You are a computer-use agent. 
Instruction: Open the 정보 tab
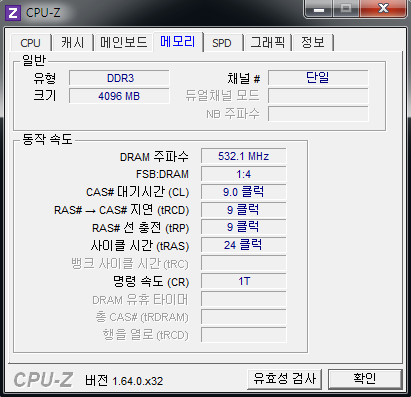tap(313, 43)
